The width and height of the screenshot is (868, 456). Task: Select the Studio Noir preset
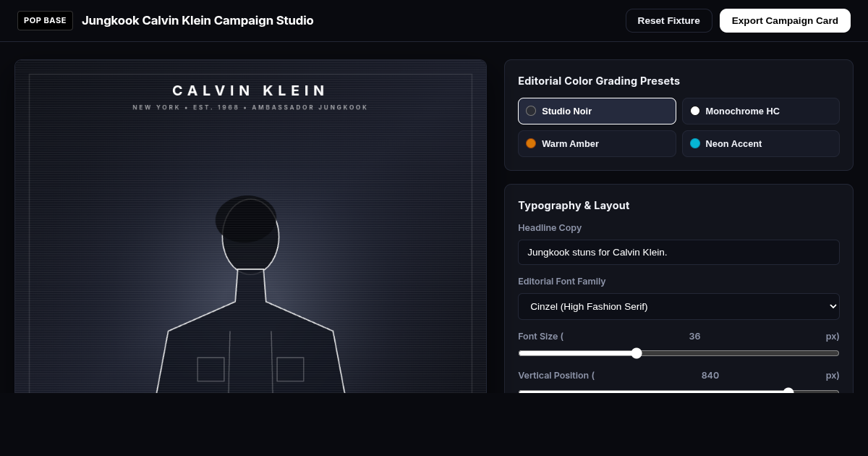tap(597, 111)
